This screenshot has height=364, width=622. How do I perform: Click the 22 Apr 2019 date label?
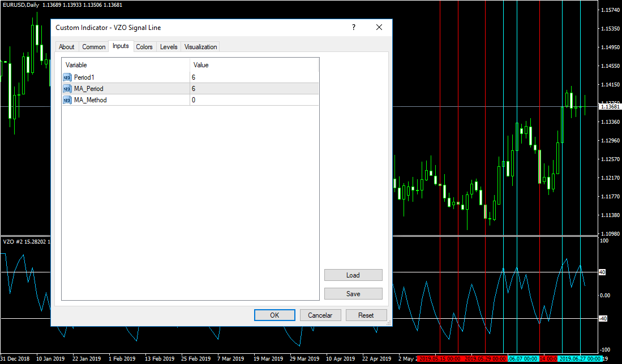tap(376, 359)
